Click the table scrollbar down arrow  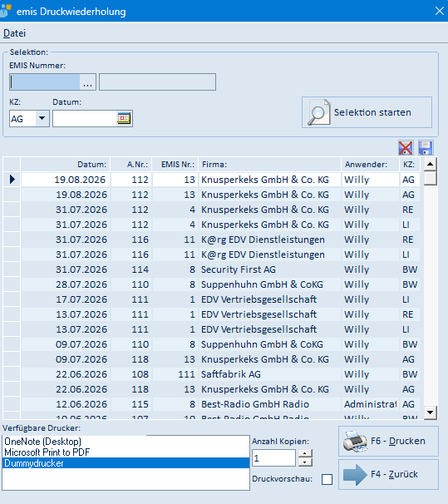pos(430,412)
